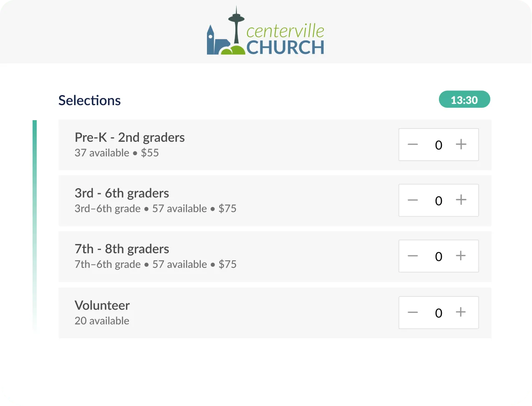Click the Selections heading
The image size is (532, 406).
(89, 100)
